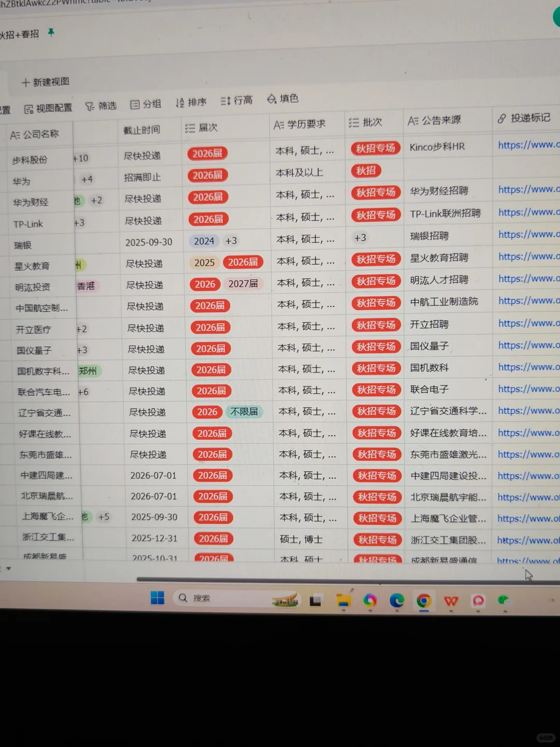Open 视图配置 view settings
This screenshot has width=560, height=747.
48,108
